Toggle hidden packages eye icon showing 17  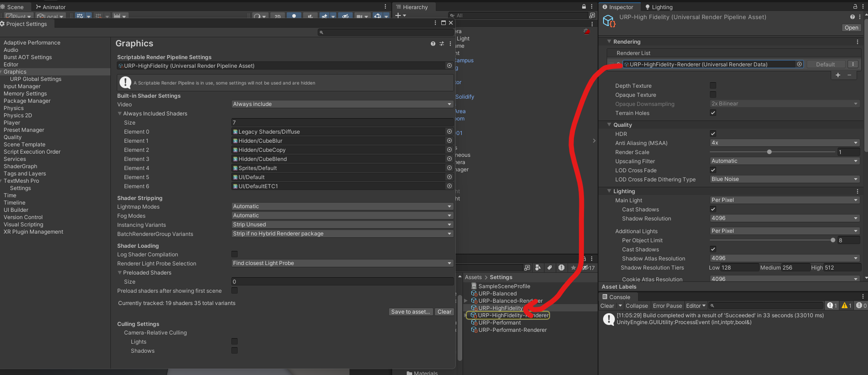pyautogui.click(x=589, y=268)
